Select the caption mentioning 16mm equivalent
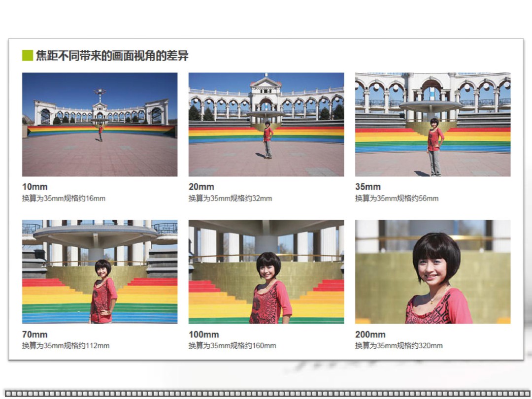The image size is (532, 399). [64, 199]
